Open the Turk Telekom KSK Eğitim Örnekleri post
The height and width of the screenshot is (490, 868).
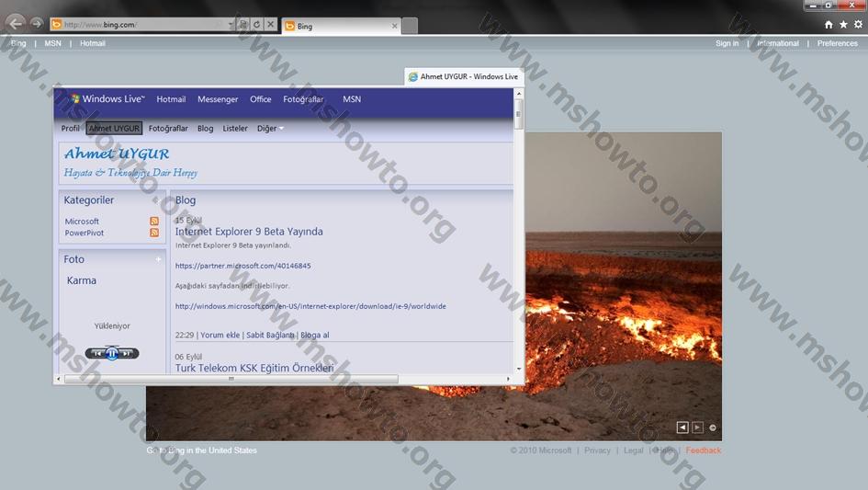click(254, 368)
